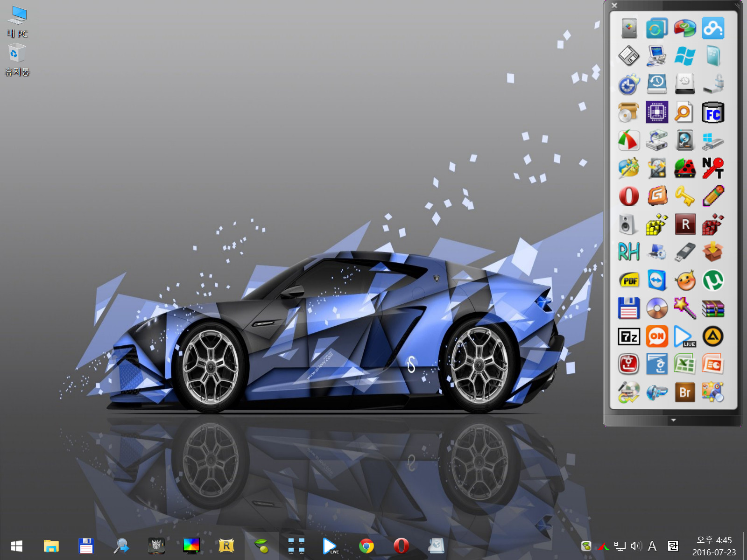Launch the pencil icon in launcher

click(713, 196)
